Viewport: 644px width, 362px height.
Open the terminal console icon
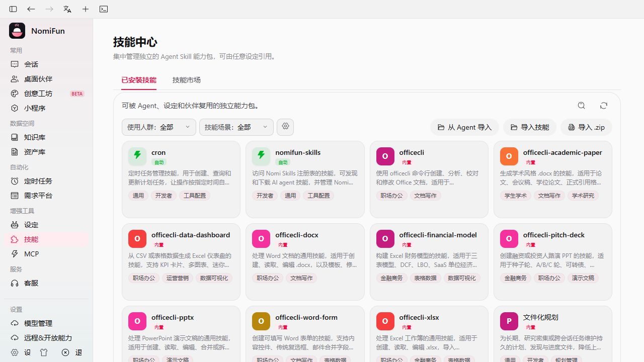pos(104,9)
